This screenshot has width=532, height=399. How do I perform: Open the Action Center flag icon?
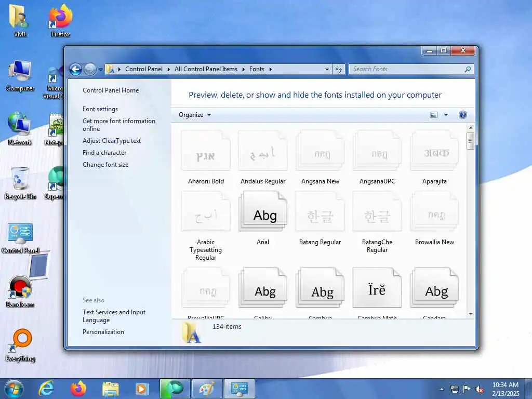pos(467,389)
